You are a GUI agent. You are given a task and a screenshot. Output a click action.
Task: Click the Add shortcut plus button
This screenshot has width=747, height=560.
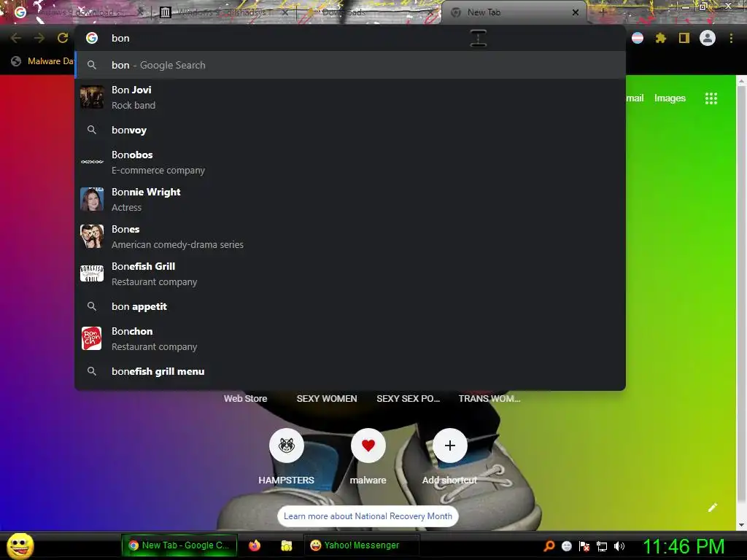pos(449,446)
